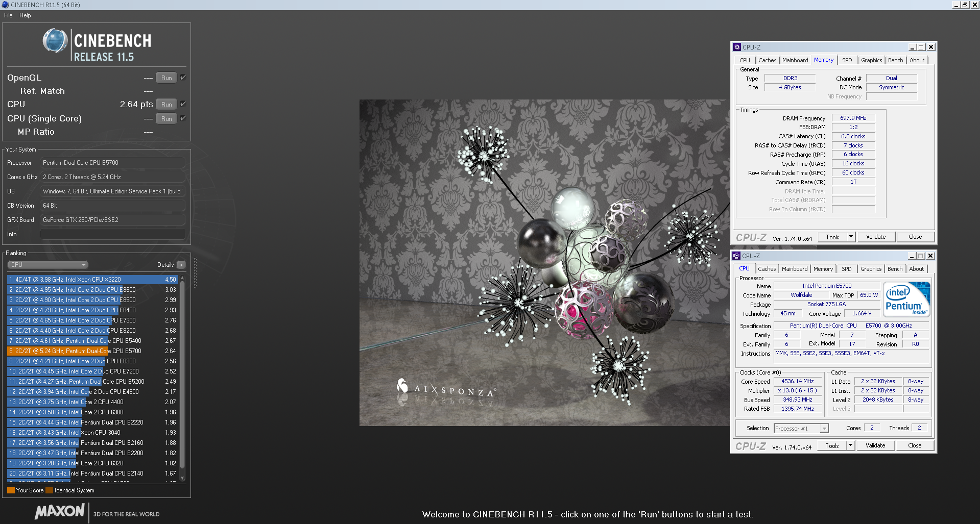This screenshot has height=524, width=980.
Task: Click the Identical System brown swatch
Action: [49, 490]
